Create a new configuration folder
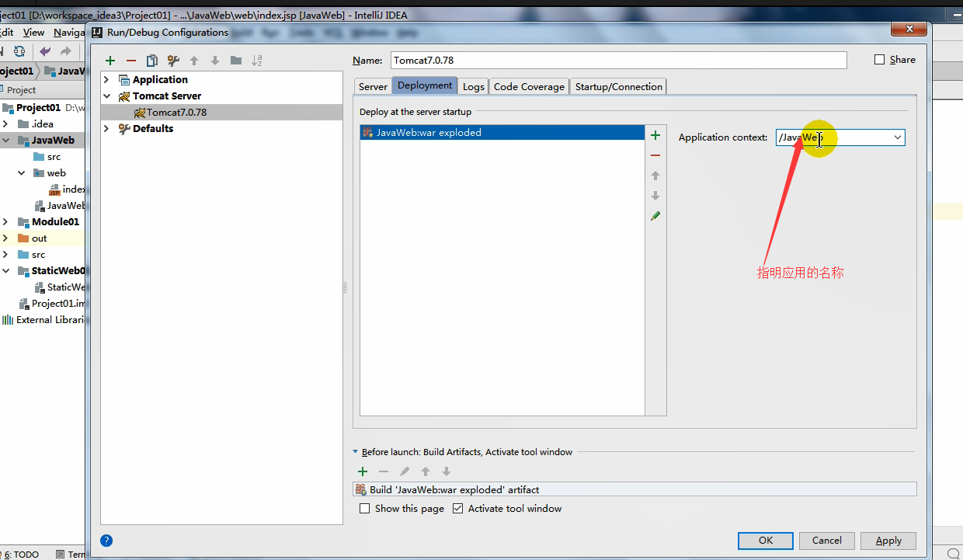 click(x=236, y=61)
